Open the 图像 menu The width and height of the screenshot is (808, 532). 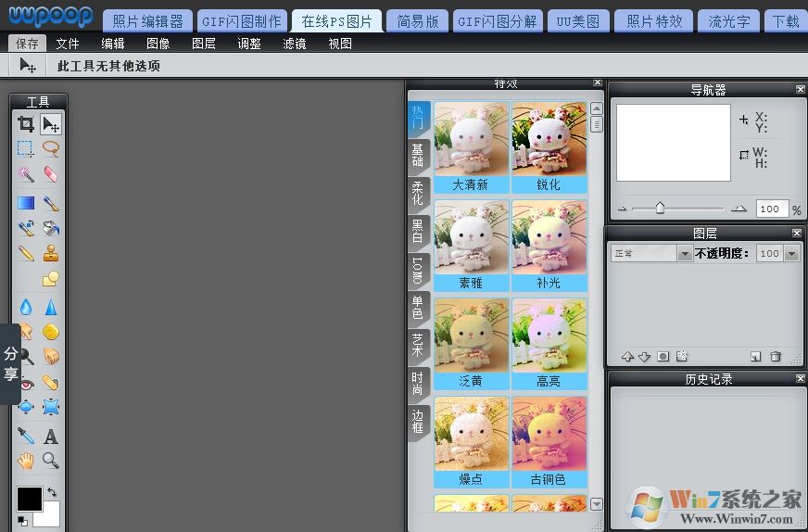click(x=158, y=44)
